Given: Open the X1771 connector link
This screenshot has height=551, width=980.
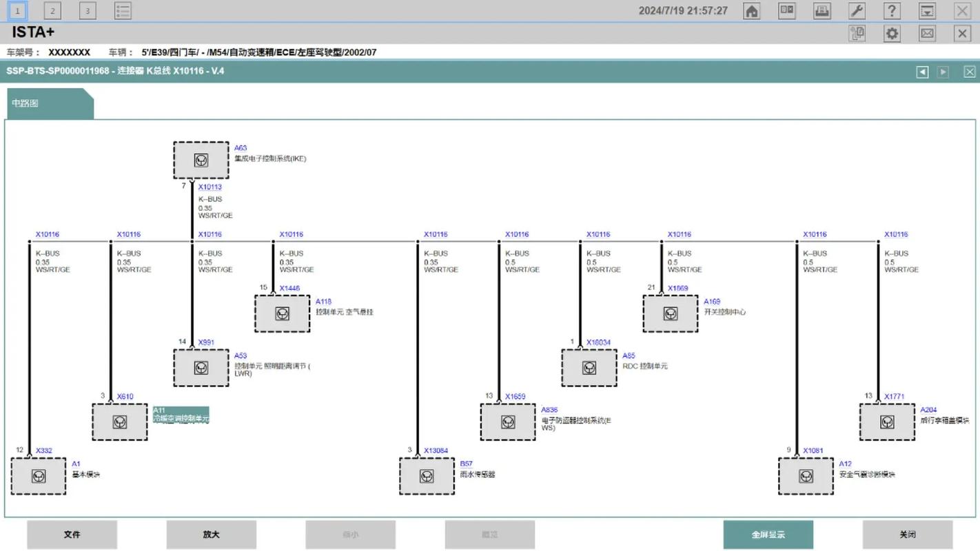Looking at the screenshot, I should [x=895, y=397].
